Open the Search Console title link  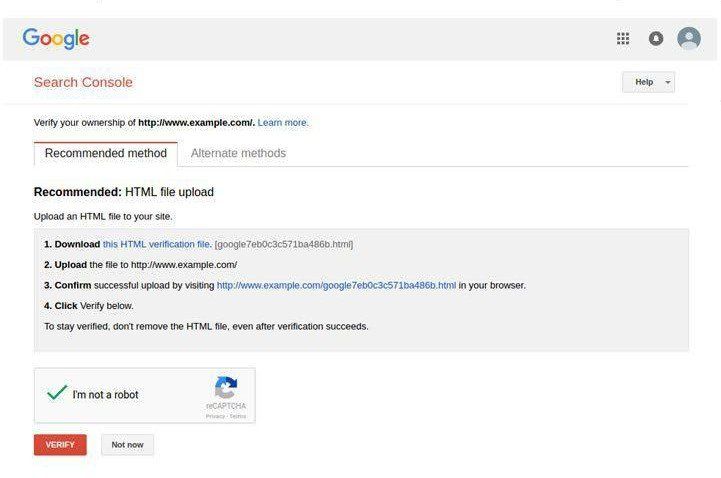point(83,82)
